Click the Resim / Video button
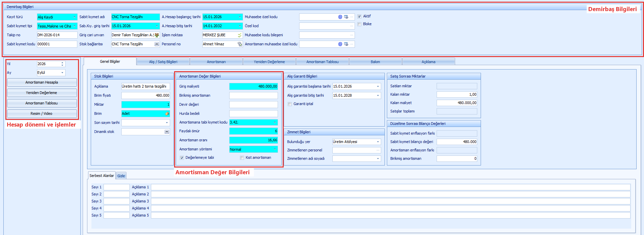Image resolution: width=644 pixels, height=235 pixels. pos(42,113)
